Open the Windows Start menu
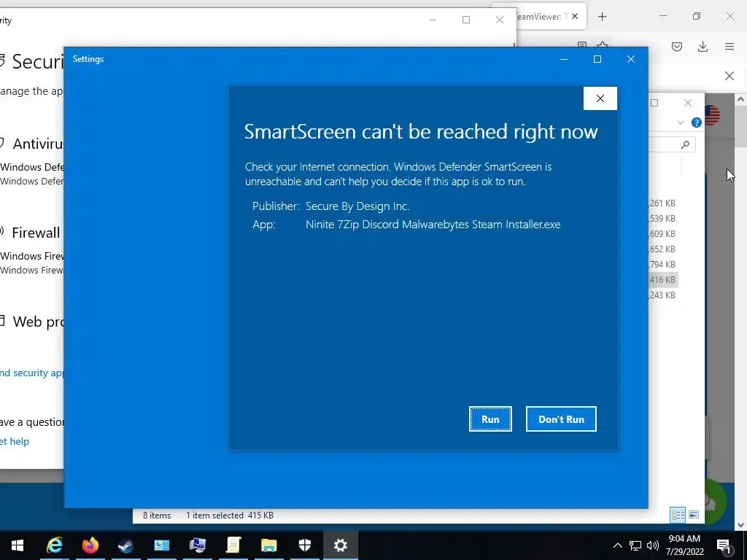 18,545
